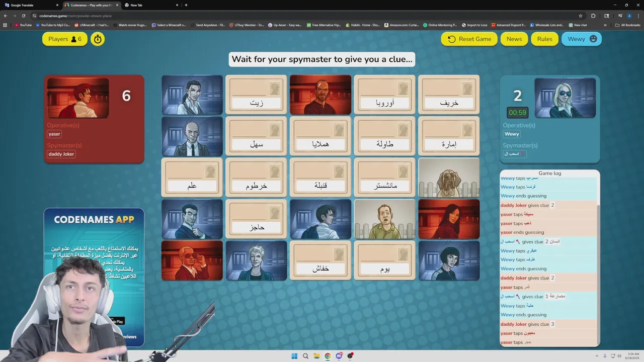Click the blue team agent portrait with sunglasses
This screenshot has height=362, width=644.
click(565, 98)
